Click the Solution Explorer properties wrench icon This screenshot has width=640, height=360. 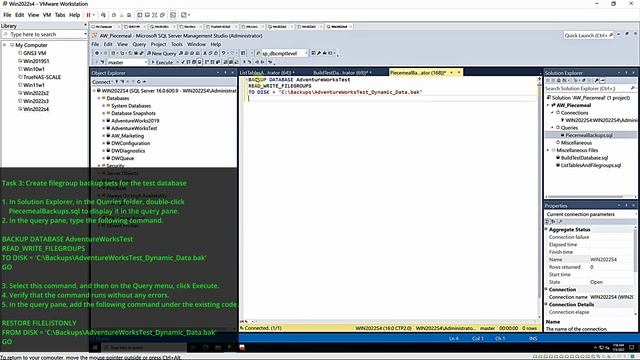pos(596,81)
